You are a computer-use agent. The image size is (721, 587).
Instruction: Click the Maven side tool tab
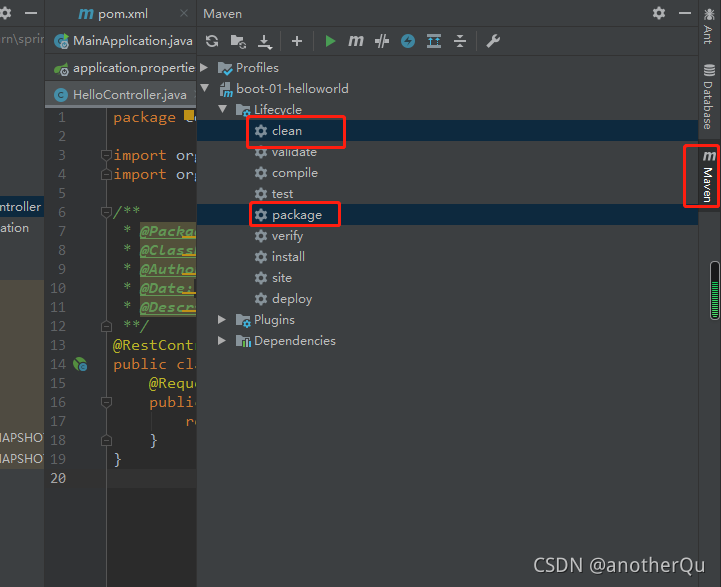point(709,176)
